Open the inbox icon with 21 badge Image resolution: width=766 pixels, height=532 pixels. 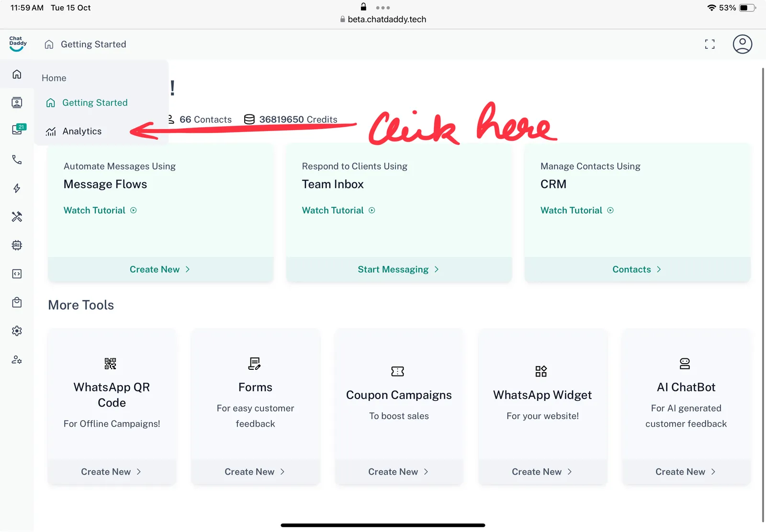[18, 130]
